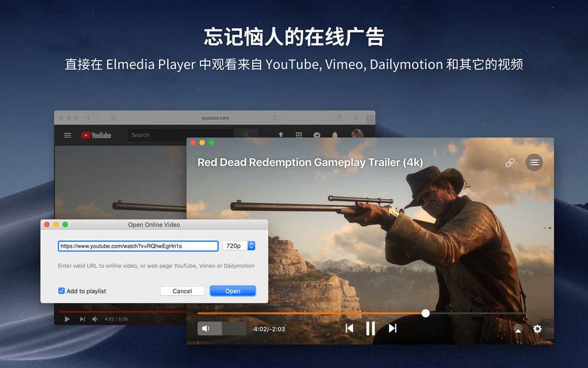Image resolution: width=588 pixels, height=368 pixels.
Task: Stream the video using the AirPlay icon
Action: [517, 328]
